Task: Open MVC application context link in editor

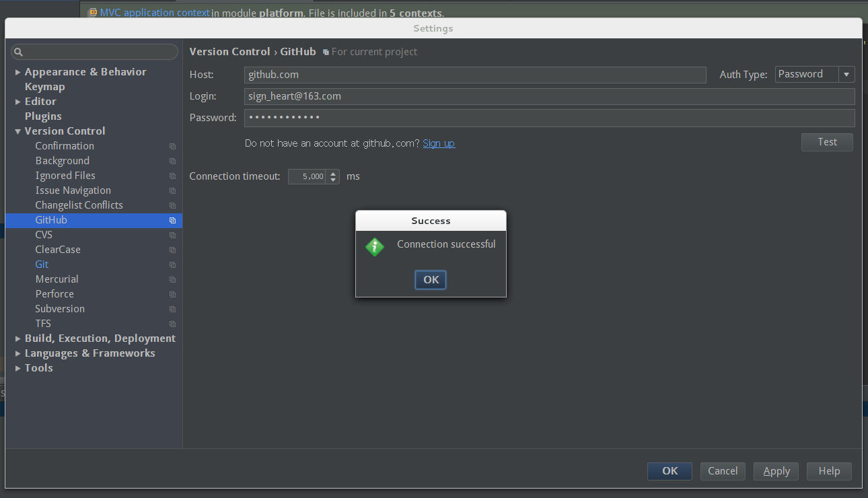Action: pyautogui.click(x=155, y=13)
